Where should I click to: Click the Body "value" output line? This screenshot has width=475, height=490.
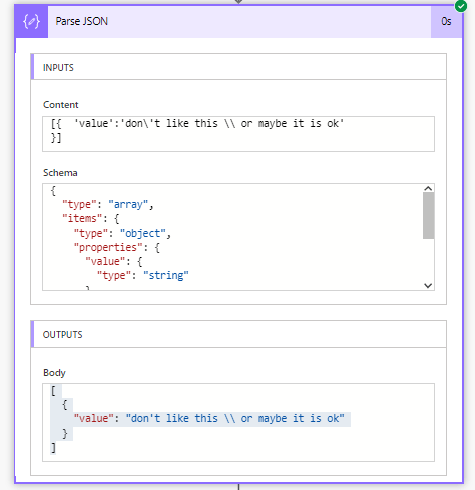(209, 418)
